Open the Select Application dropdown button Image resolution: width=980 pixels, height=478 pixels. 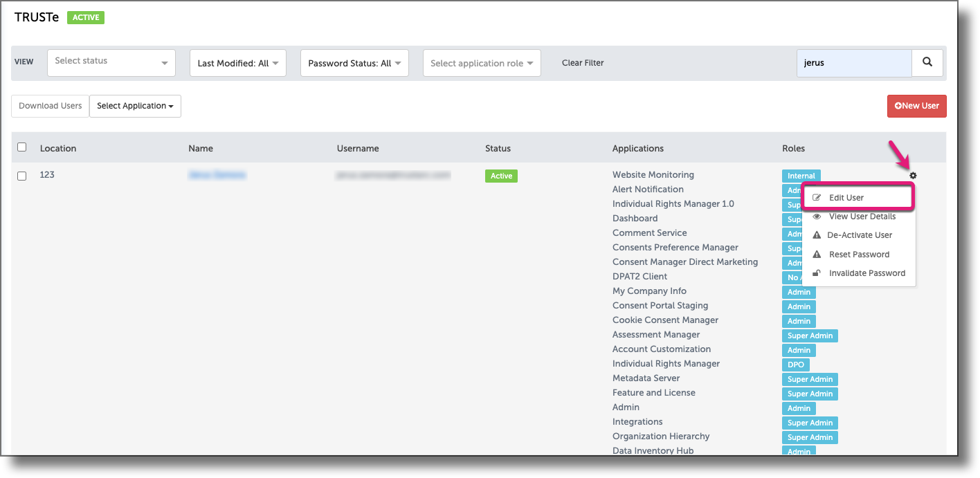point(135,106)
